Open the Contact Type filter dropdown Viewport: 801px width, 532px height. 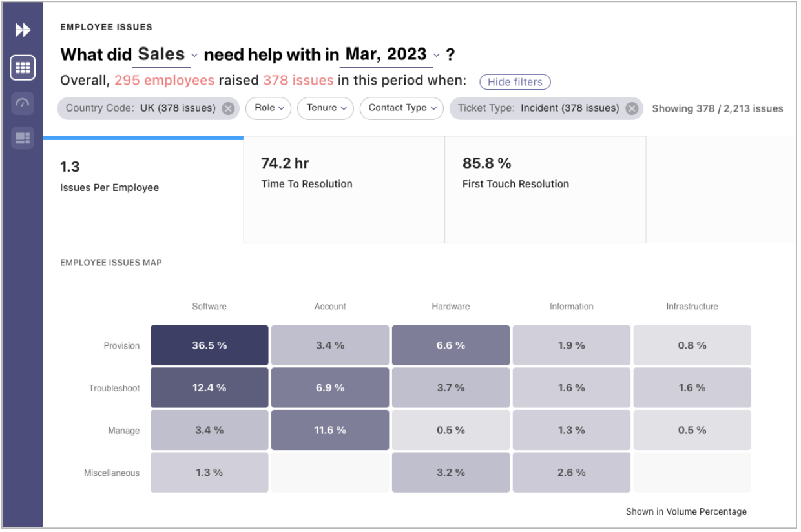point(401,108)
